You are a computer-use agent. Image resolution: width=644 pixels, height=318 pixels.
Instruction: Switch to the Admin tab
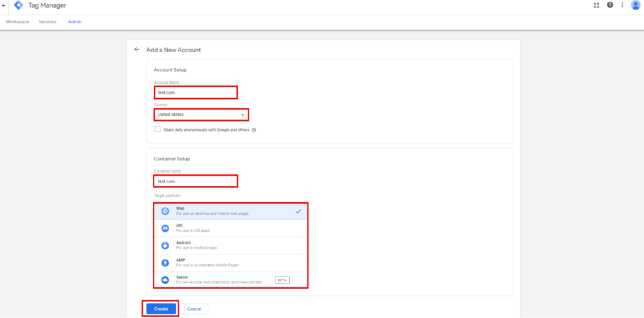pos(75,22)
